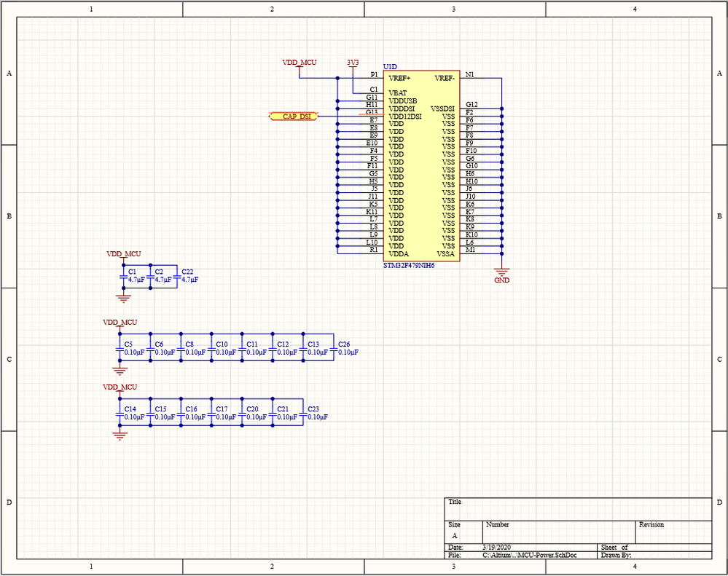This screenshot has width=728, height=576.
Task: Click the VREF+ pin name
Action: pyautogui.click(x=400, y=78)
